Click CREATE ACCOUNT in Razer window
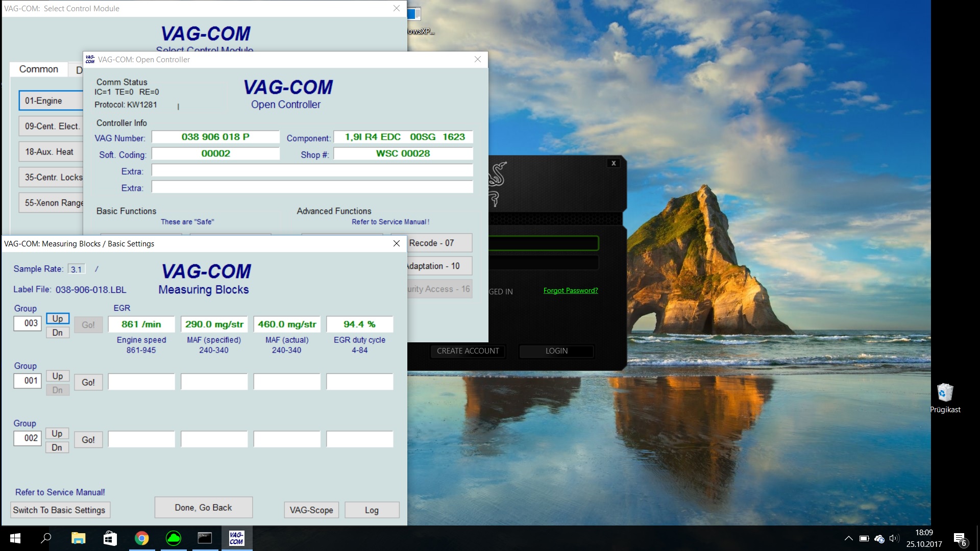 [468, 351]
